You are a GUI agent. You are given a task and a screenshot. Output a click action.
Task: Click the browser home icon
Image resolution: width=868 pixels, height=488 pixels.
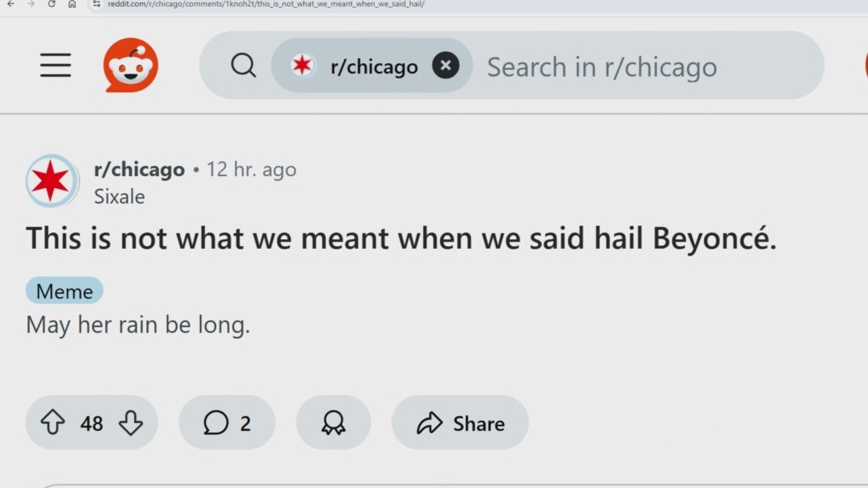pyautogui.click(x=72, y=4)
